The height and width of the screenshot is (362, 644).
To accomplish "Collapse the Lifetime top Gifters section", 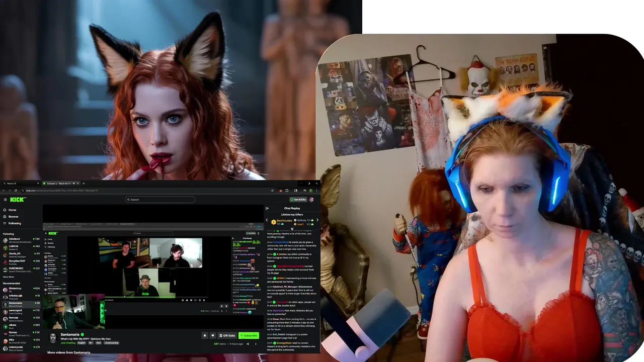I will coord(292,229).
